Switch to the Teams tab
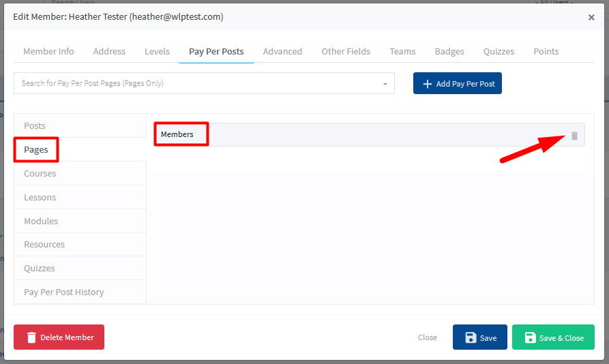The width and height of the screenshot is (609, 364). click(402, 52)
